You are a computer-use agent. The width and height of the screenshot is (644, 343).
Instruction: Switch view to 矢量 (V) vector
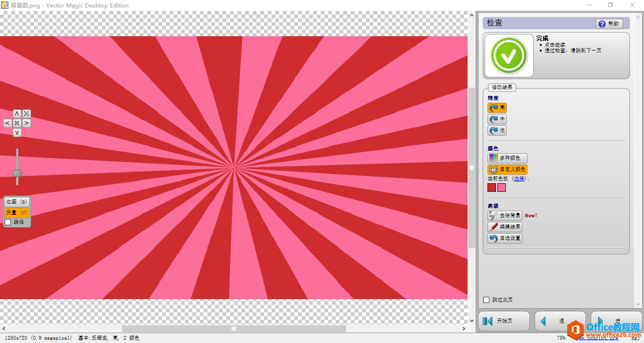(x=17, y=212)
